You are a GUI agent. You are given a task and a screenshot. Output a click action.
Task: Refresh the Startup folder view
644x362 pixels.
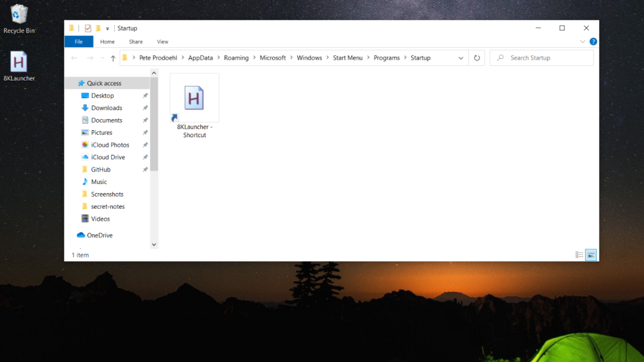[x=477, y=58]
